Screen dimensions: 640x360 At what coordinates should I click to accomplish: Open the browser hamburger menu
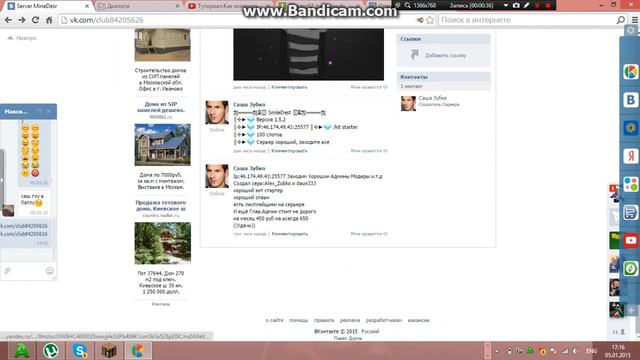(x=635, y=20)
